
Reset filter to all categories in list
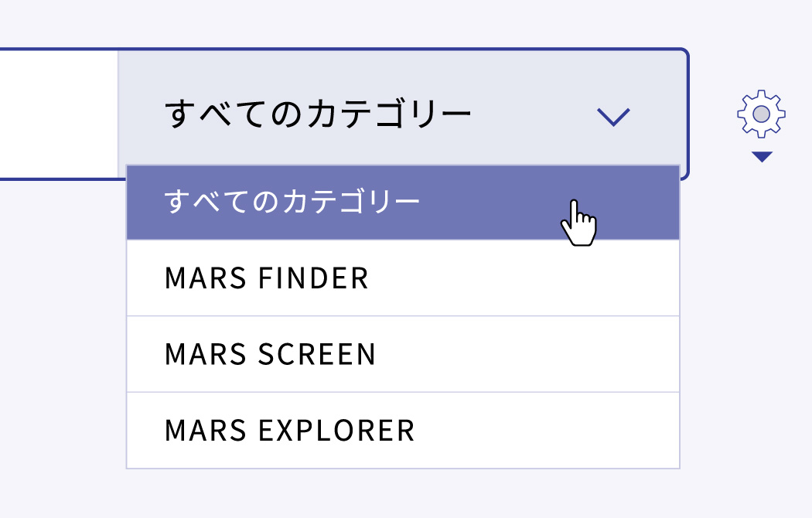coord(403,203)
